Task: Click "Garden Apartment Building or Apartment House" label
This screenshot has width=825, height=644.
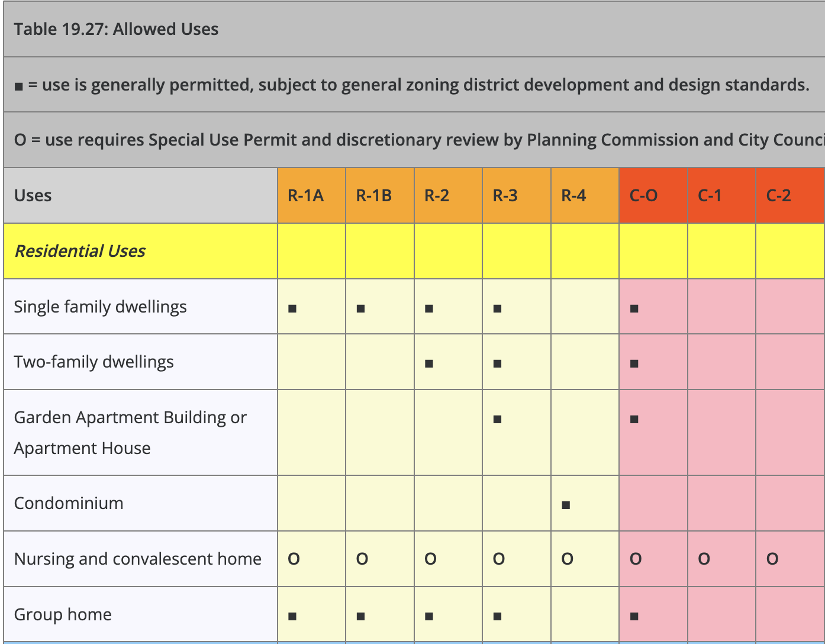Action: point(130,433)
